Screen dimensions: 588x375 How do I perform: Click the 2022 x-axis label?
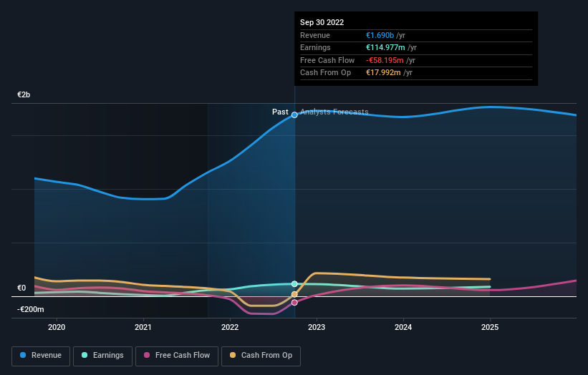230,328
